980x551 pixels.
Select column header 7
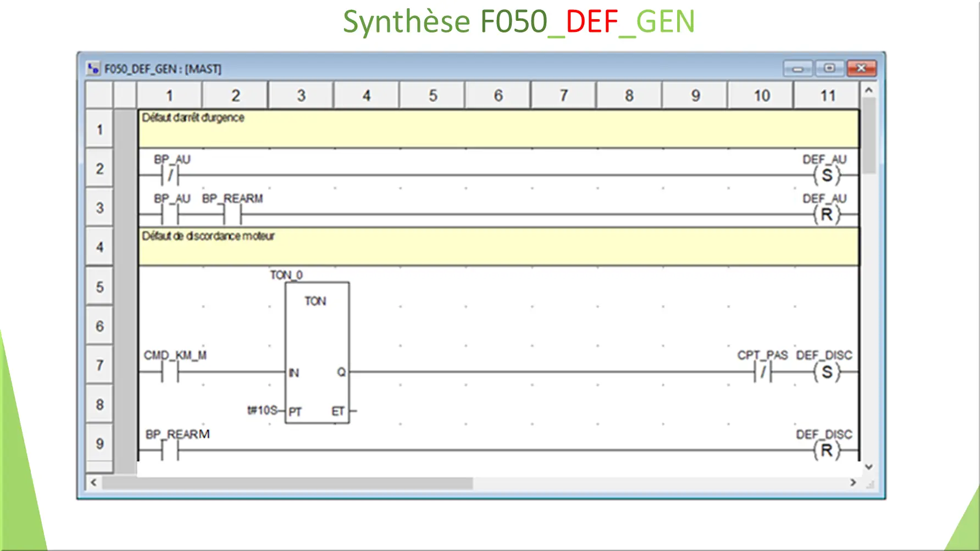tap(563, 95)
